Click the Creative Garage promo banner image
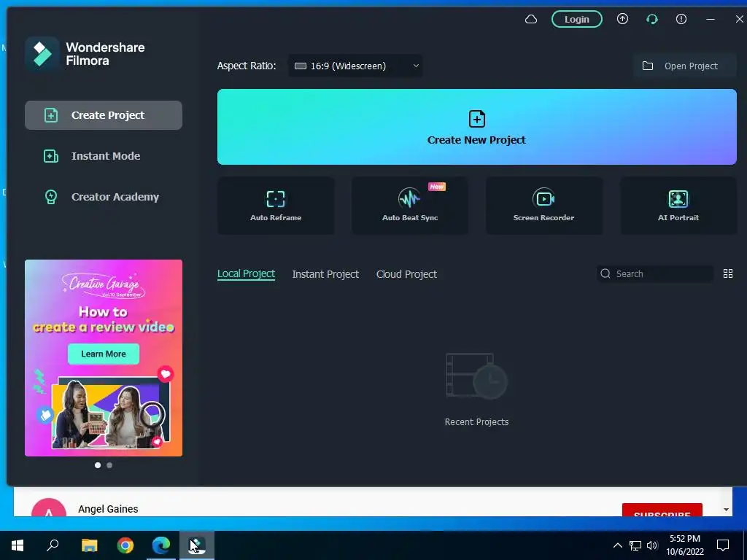The height and width of the screenshot is (560, 747). pyautogui.click(x=104, y=357)
